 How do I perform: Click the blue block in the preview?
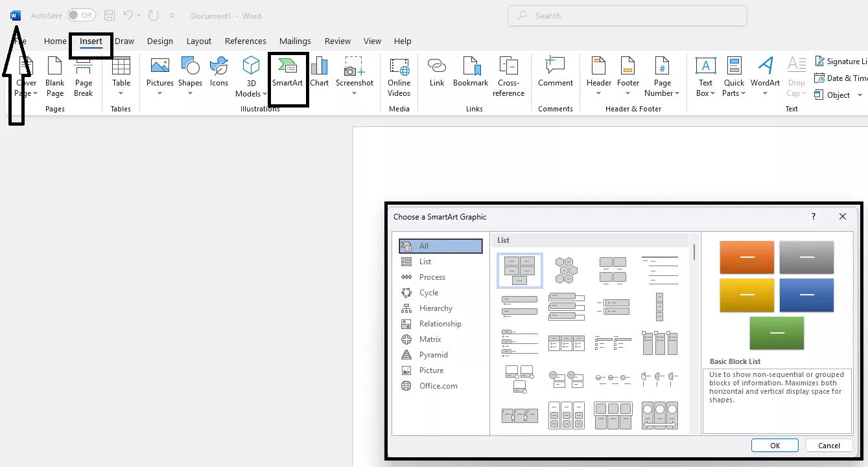[806, 295]
